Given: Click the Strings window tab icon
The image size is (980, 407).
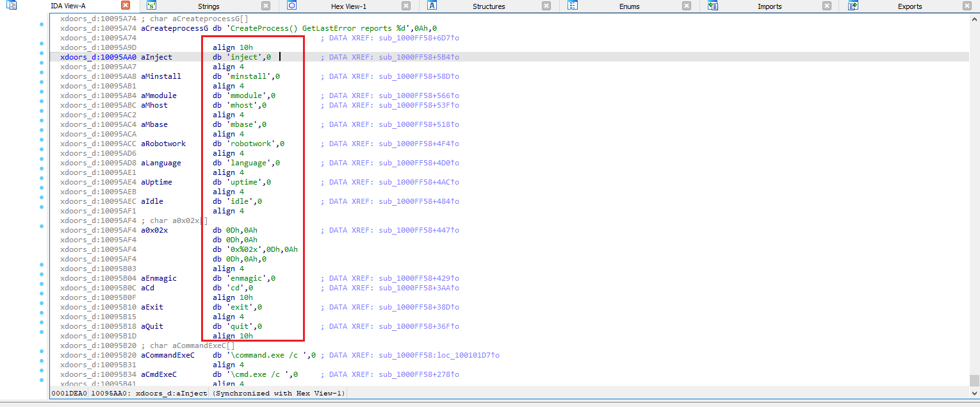Looking at the screenshot, I should [x=151, y=6].
